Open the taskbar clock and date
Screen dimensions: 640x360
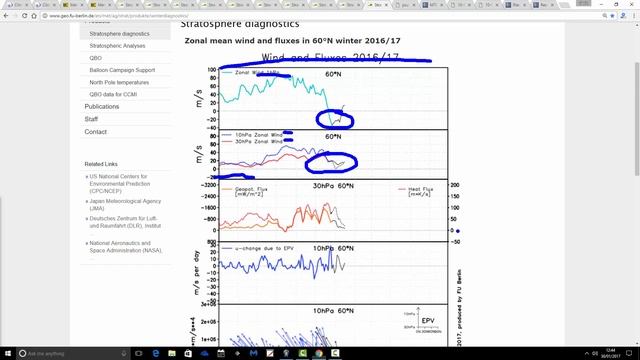(x=611, y=353)
